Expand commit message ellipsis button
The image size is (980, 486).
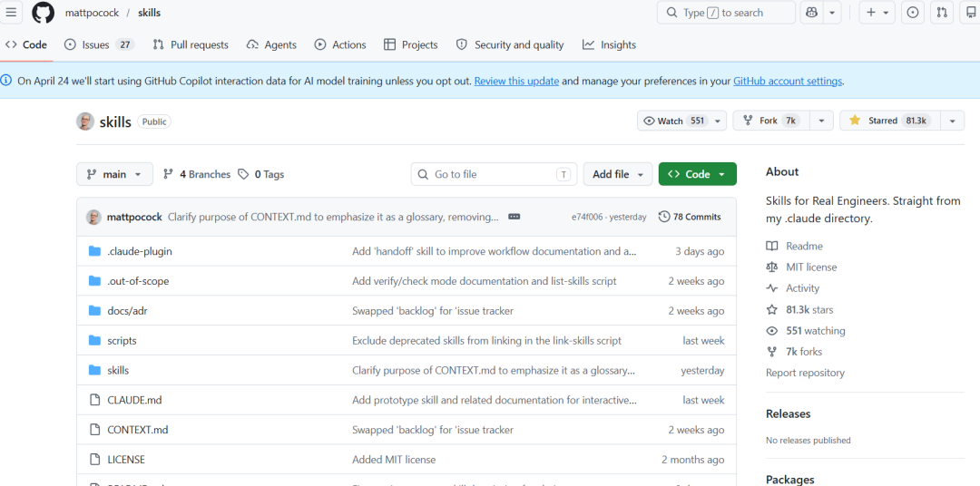tap(514, 217)
